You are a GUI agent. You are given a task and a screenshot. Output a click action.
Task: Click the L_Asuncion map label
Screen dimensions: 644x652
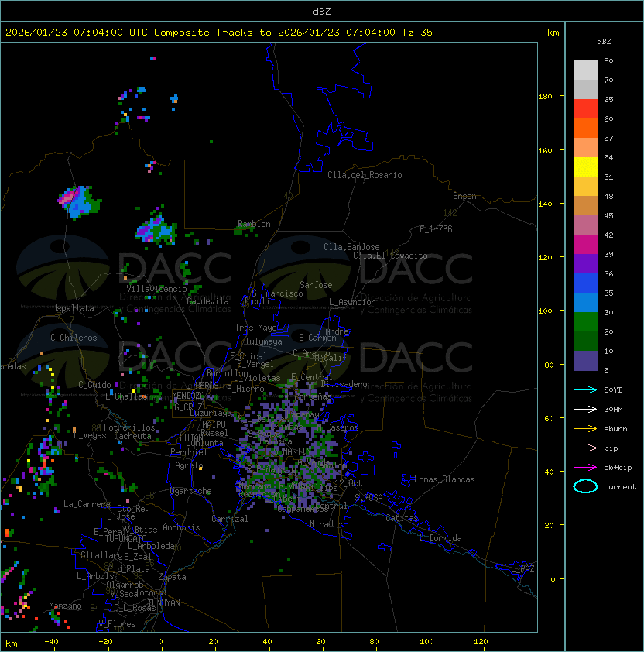[352, 302]
